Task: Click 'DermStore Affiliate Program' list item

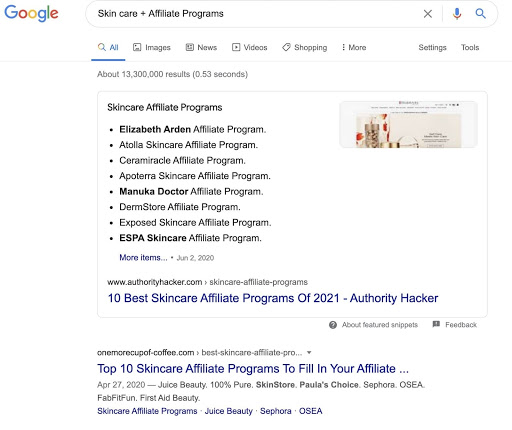Action: [x=180, y=207]
